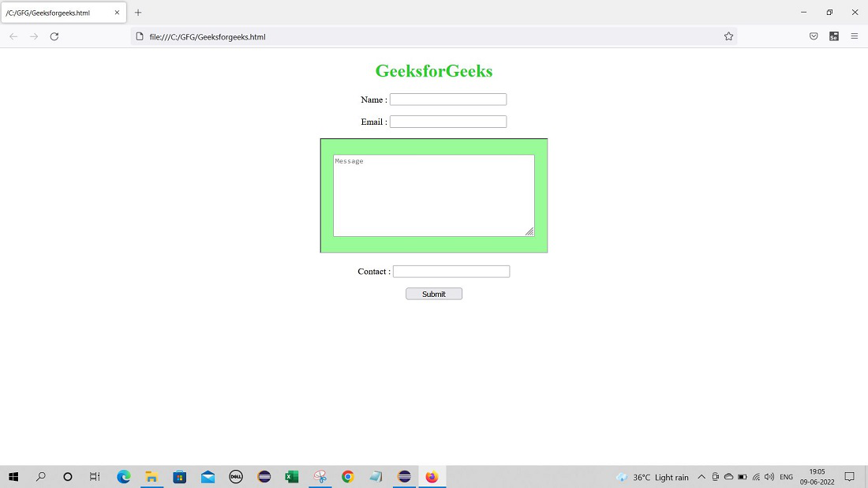Viewport: 868px width, 488px height.
Task: Open the Dell app from taskbar
Action: (236, 477)
